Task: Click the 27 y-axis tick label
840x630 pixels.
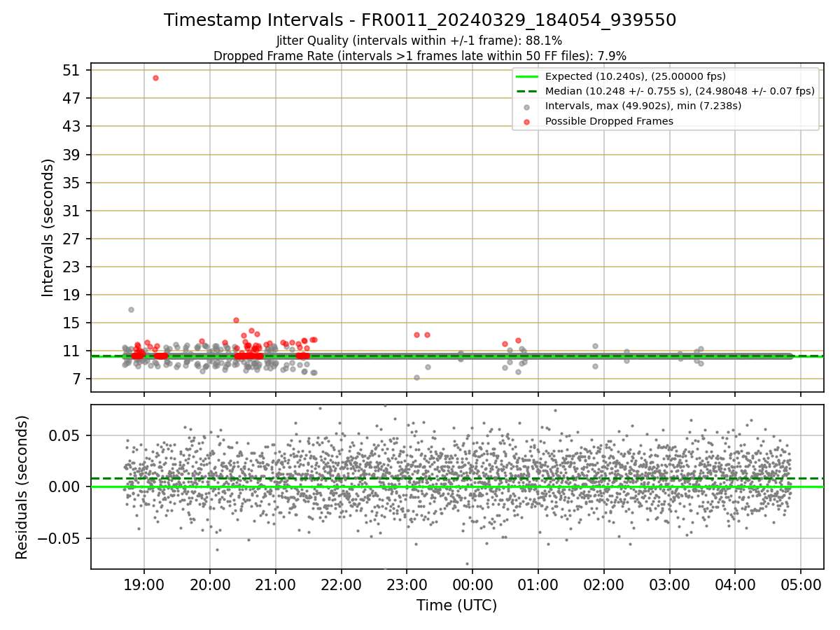Action: tap(72, 239)
